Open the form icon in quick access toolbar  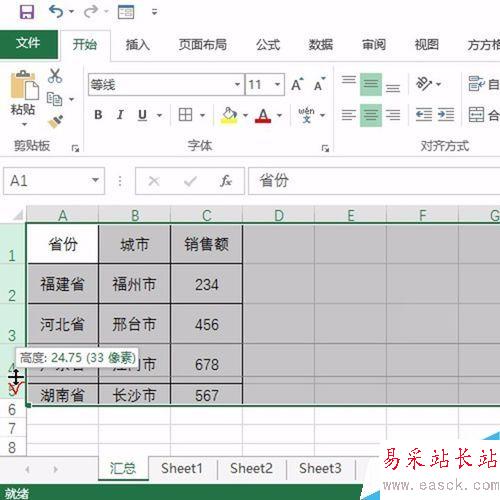click(126, 12)
